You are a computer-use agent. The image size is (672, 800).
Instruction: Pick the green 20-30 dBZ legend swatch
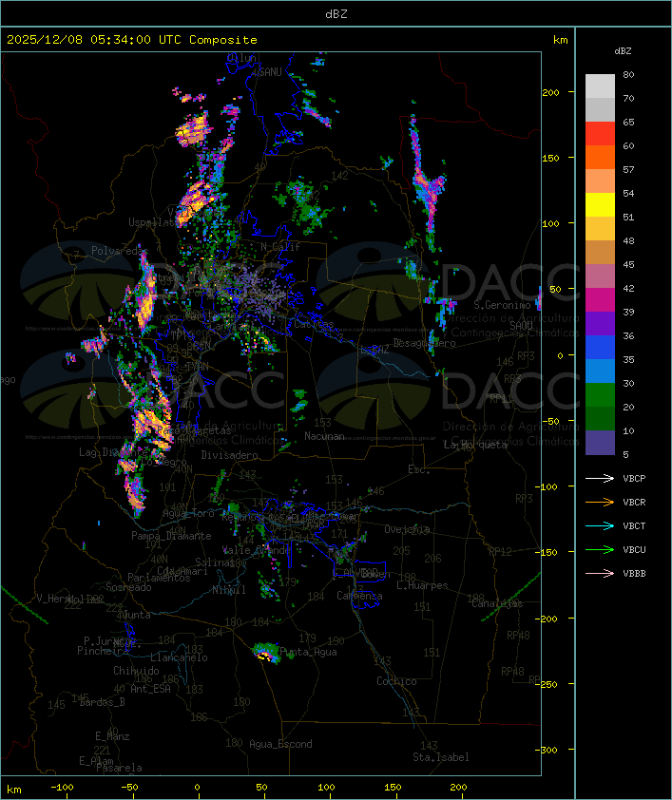[x=600, y=395]
